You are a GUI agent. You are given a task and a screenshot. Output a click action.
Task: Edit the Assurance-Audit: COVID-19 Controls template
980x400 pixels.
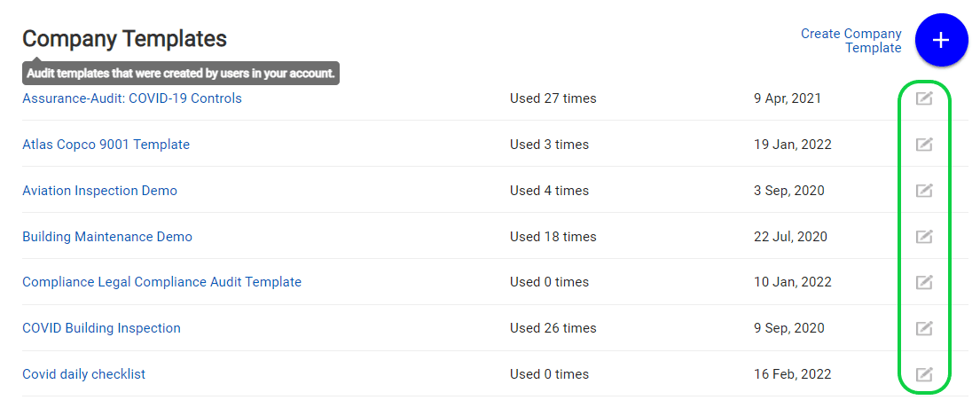924,98
